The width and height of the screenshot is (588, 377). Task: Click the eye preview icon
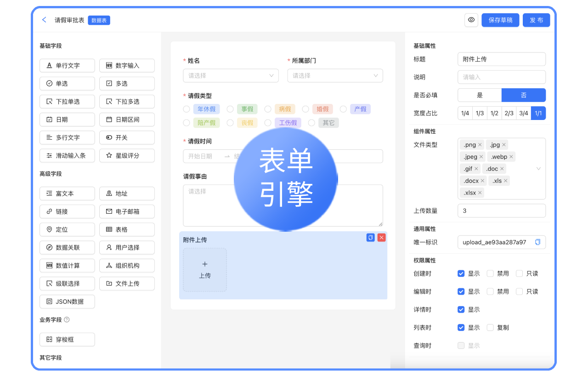[x=471, y=20]
